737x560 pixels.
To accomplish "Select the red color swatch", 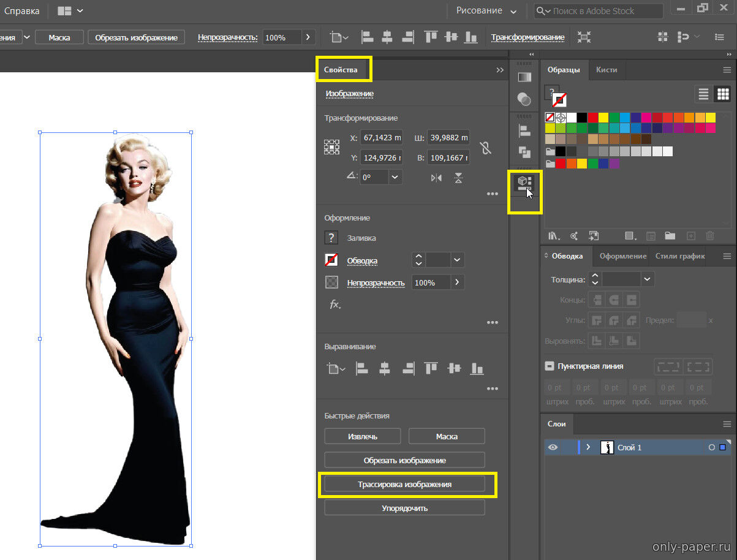I will click(x=593, y=117).
